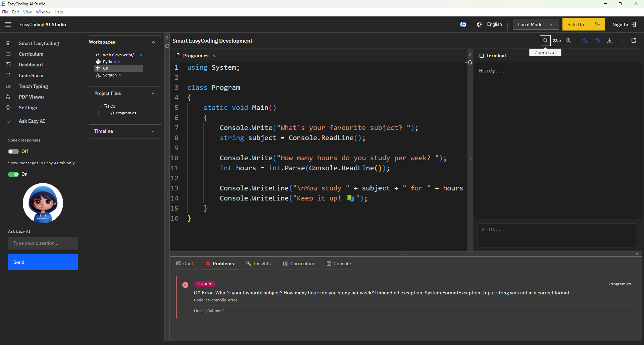Zoom out the editor font
The height and width of the screenshot is (345, 644).
(545, 41)
